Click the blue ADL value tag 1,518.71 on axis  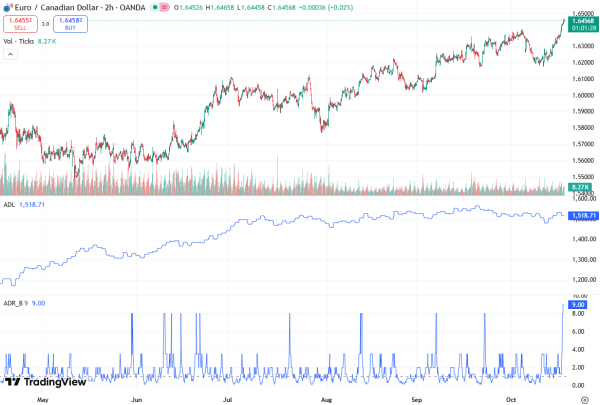581,215
